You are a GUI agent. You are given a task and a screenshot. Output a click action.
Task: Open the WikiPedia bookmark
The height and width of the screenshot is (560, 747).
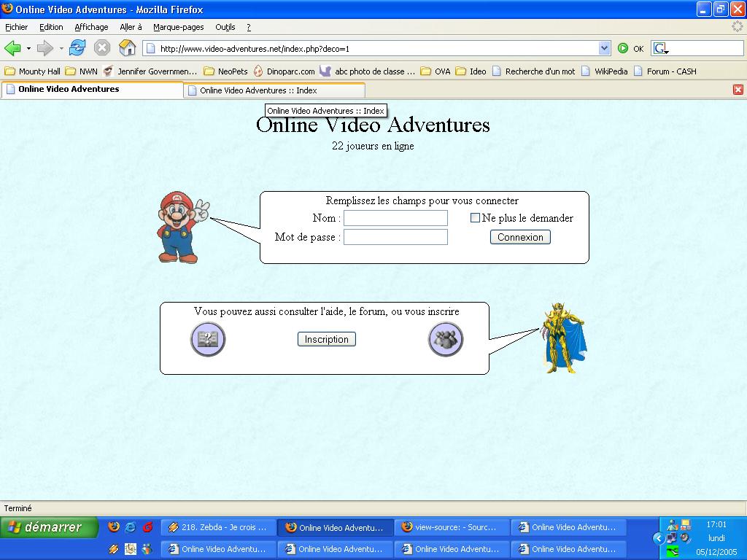tap(605, 71)
